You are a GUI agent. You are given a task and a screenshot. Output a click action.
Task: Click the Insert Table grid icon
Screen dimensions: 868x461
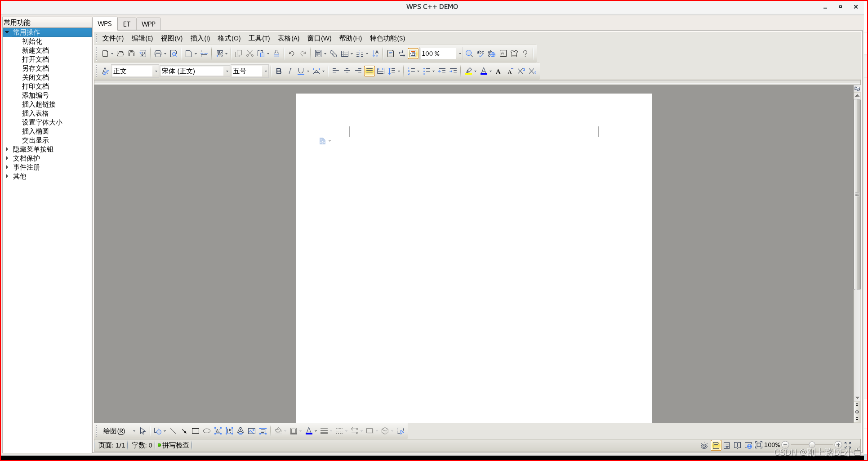pos(345,54)
